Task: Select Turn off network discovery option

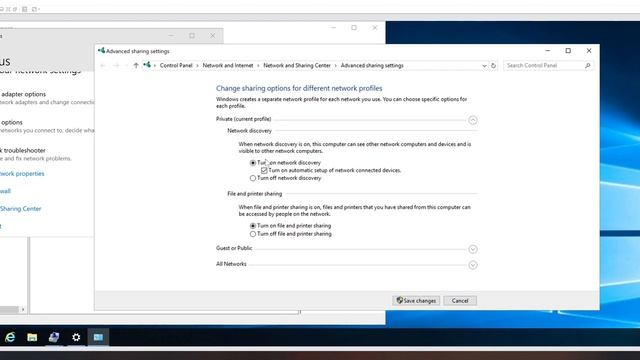Action: 253,178
